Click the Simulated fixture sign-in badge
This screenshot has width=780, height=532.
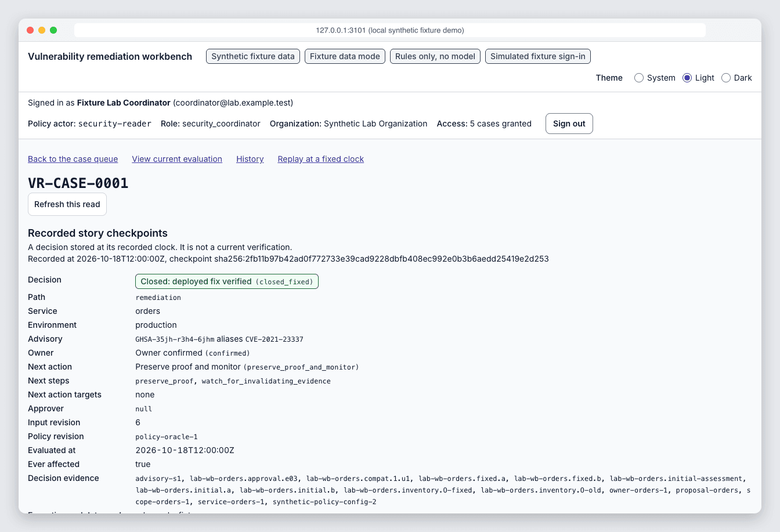pos(538,56)
